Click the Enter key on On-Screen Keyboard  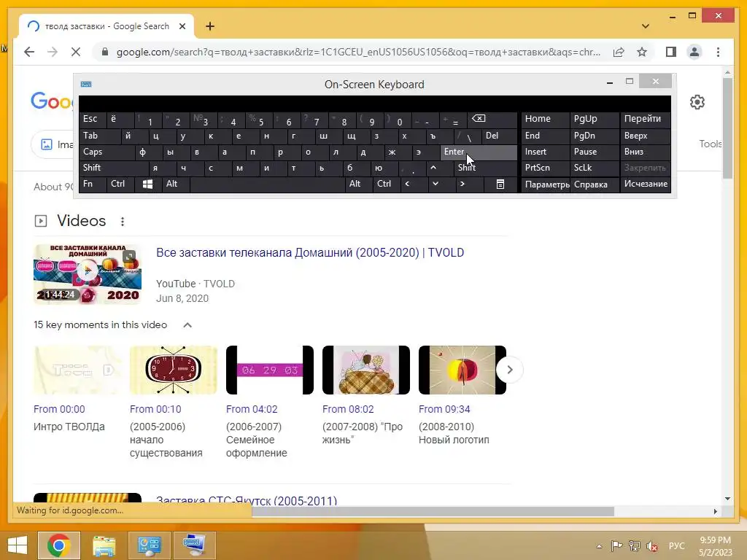[x=479, y=152]
